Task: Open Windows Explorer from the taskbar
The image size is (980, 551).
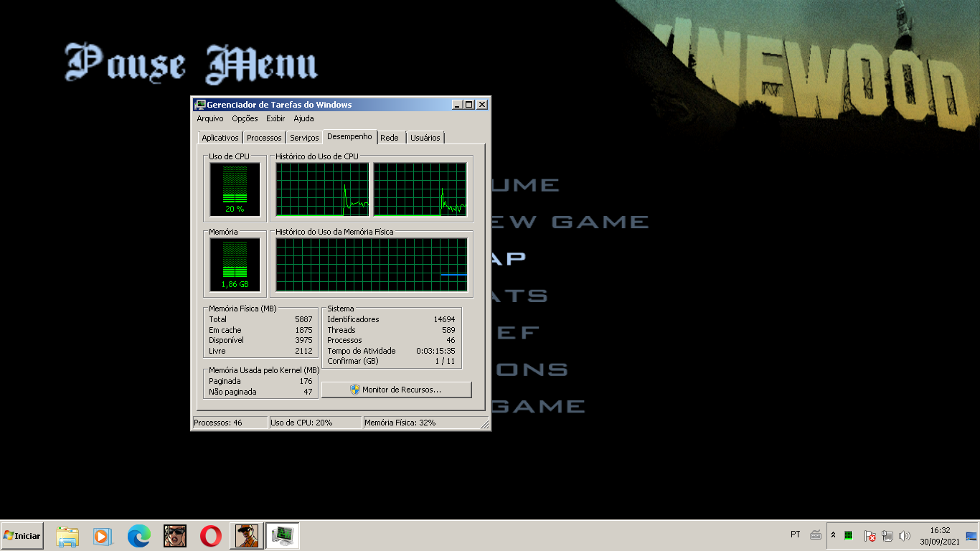Action: [x=67, y=536]
